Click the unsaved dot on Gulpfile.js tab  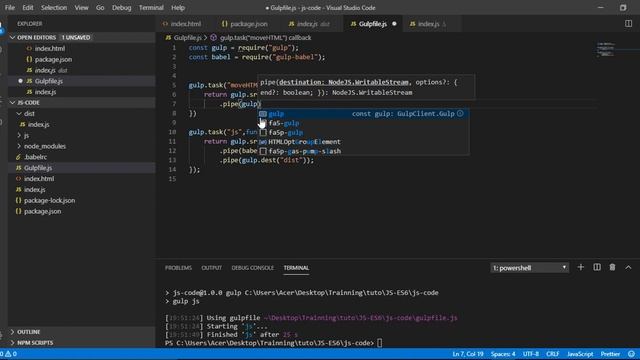point(394,24)
